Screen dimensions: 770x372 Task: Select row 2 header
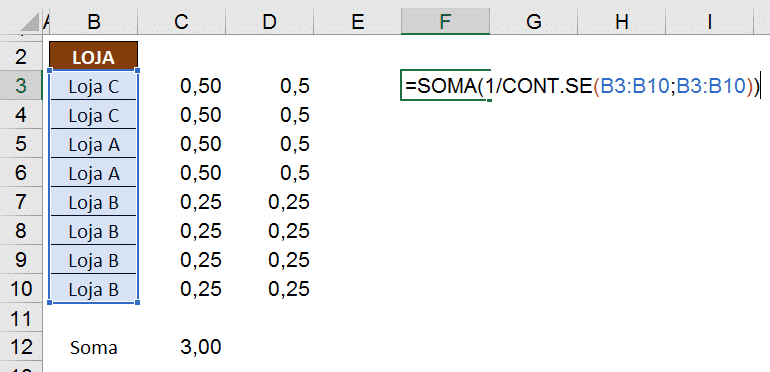(21, 57)
